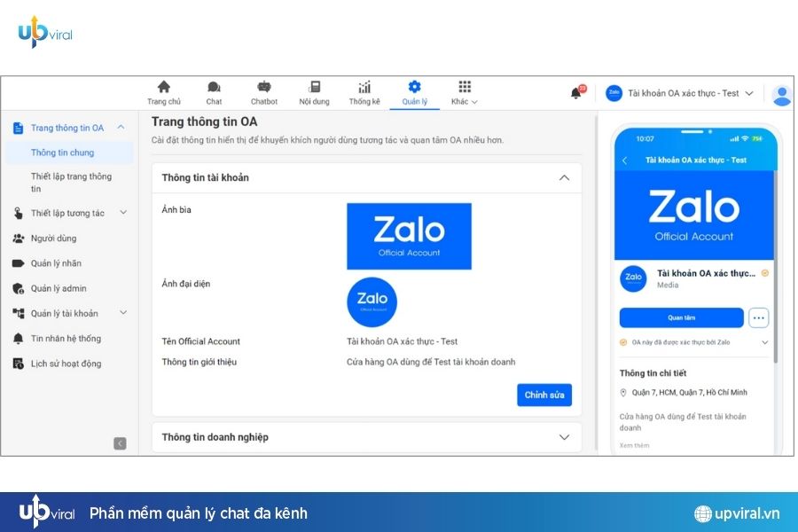Click the phone preview scrollbar
Image resolution: width=798 pixels, height=532 pixels.
(776, 267)
